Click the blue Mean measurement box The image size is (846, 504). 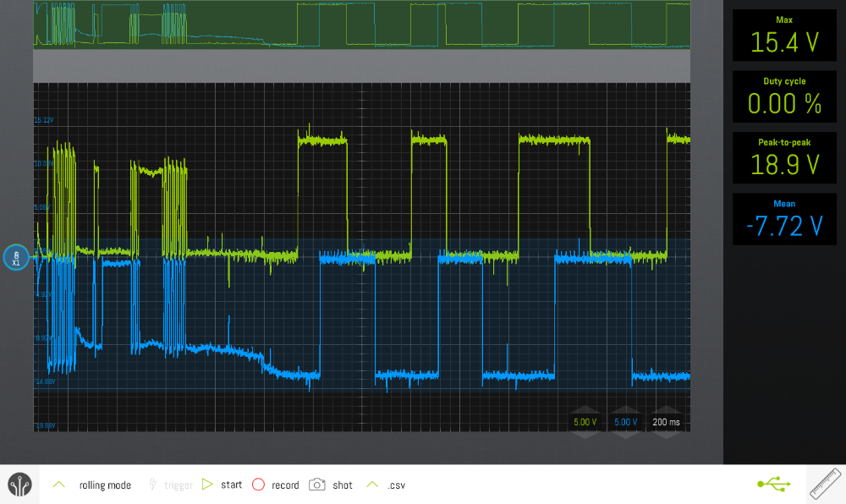click(784, 219)
